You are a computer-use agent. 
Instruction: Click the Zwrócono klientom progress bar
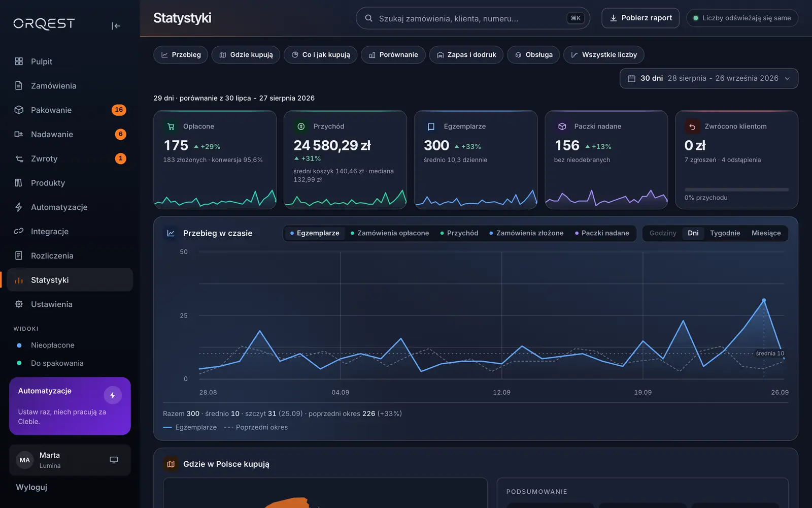pyautogui.click(x=736, y=189)
